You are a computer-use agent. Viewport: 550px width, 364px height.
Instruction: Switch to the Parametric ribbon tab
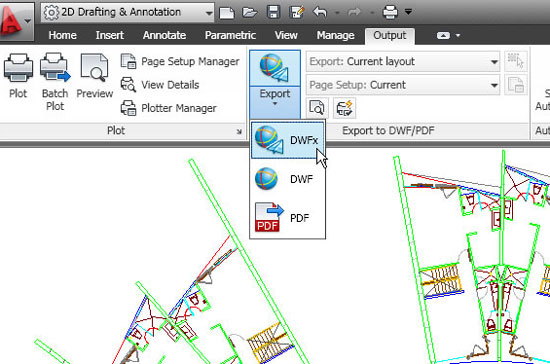(230, 35)
